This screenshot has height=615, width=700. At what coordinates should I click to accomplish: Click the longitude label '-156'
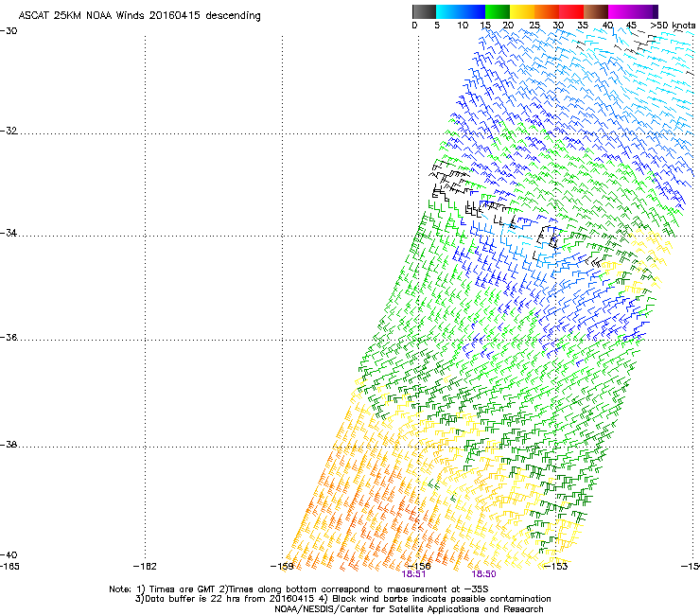click(x=419, y=566)
